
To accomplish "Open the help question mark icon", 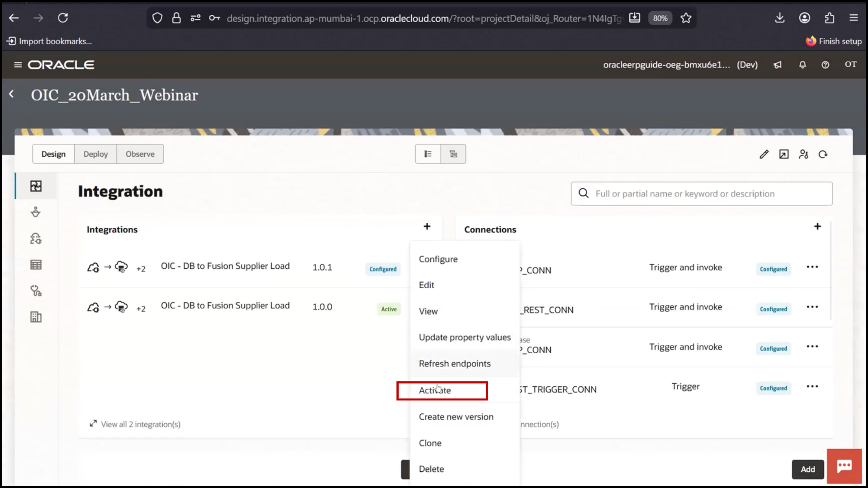I will point(826,65).
